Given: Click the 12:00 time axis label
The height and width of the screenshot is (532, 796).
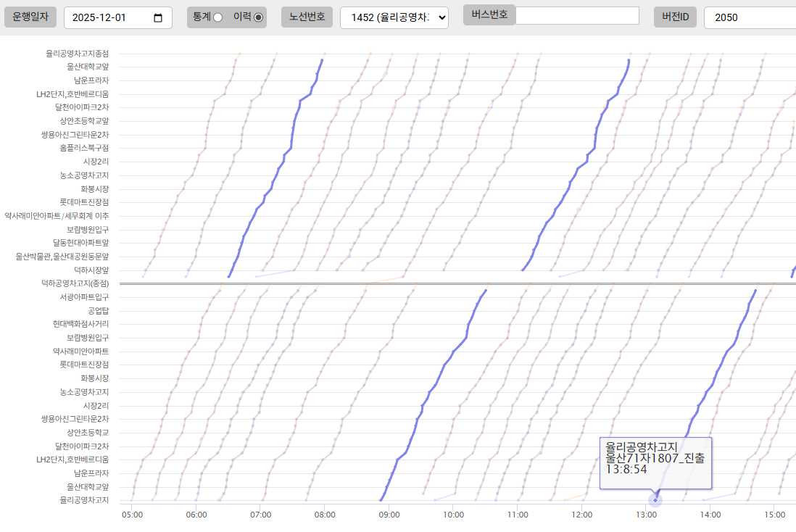Looking at the screenshot, I should [x=581, y=515].
